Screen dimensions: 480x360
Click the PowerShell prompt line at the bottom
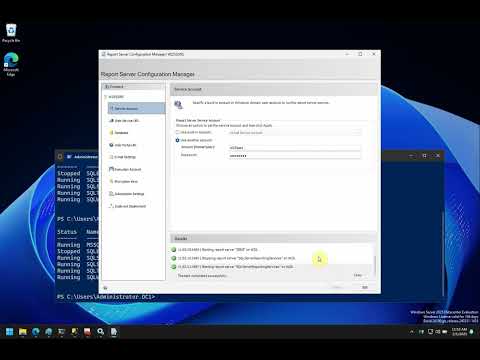[106, 297]
